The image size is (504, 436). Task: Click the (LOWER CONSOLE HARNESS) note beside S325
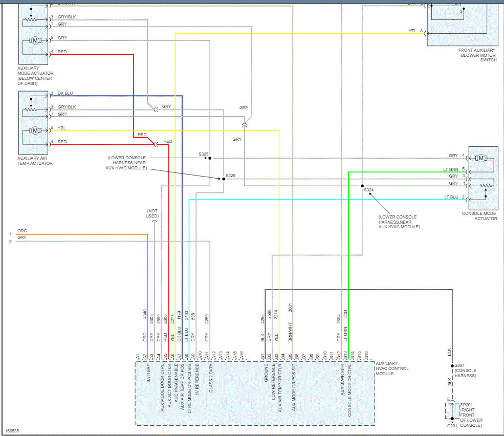pyautogui.click(x=126, y=163)
